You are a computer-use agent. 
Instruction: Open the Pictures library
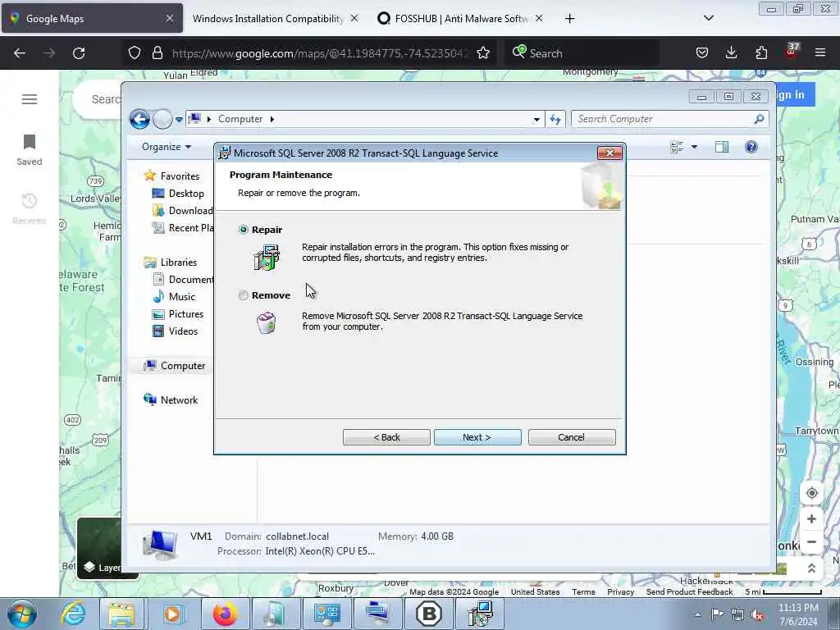coord(185,314)
